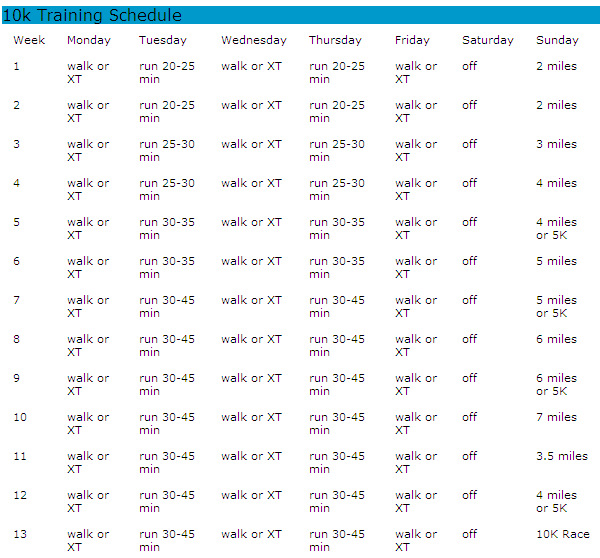Click week 4 Sunday '4 miles' cell
The image size is (600, 558).
[556, 183]
